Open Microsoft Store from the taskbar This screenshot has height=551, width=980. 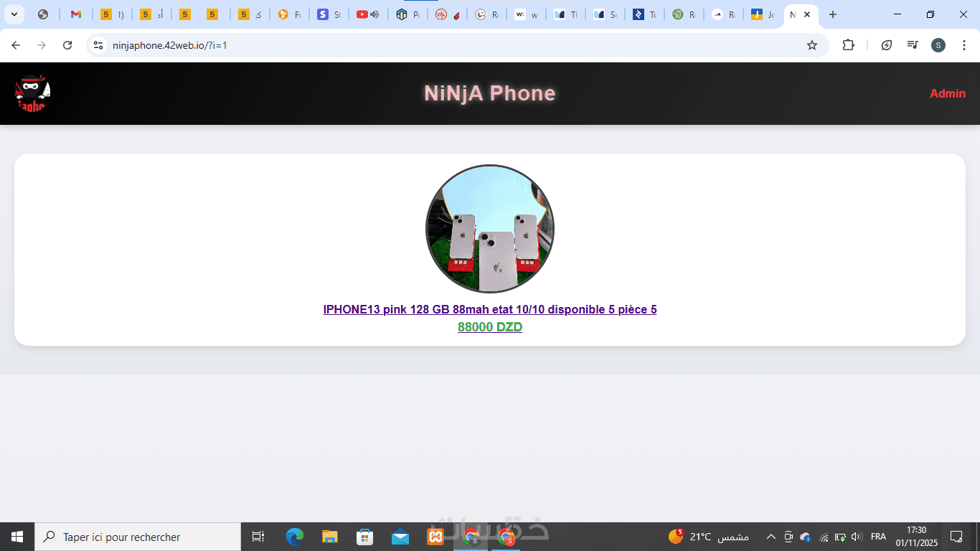365,537
